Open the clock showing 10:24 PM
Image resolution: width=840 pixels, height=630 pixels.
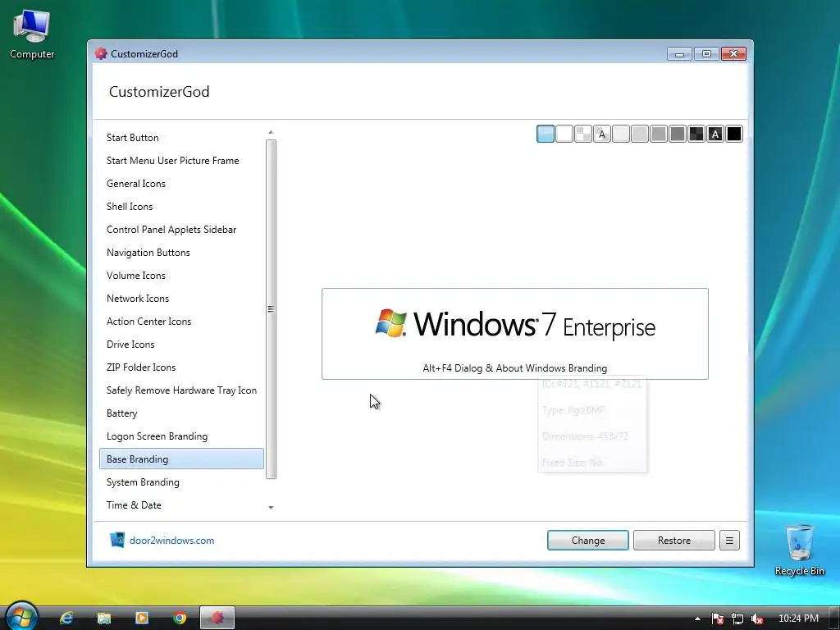coord(798,619)
